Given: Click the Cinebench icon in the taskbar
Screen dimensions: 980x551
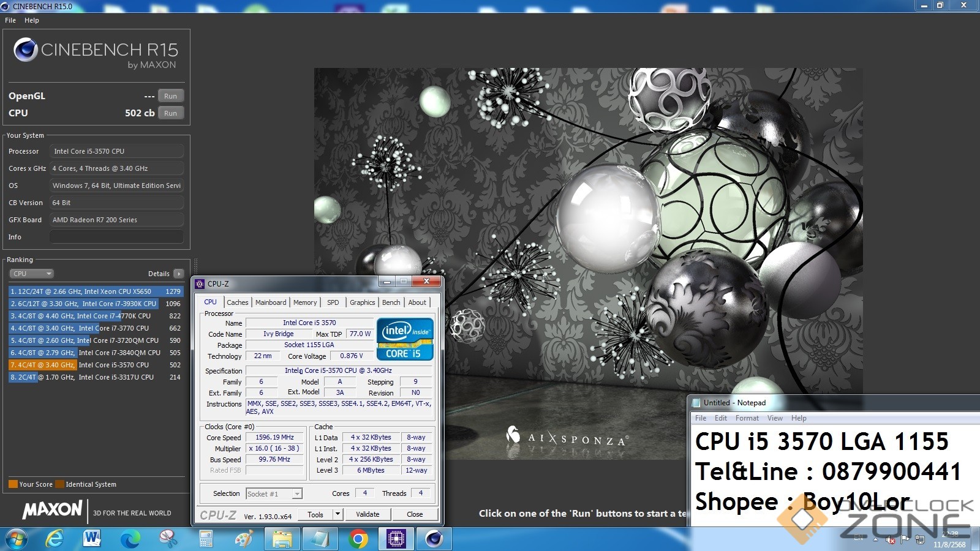Looking at the screenshot, I should [x=434, y=539].
